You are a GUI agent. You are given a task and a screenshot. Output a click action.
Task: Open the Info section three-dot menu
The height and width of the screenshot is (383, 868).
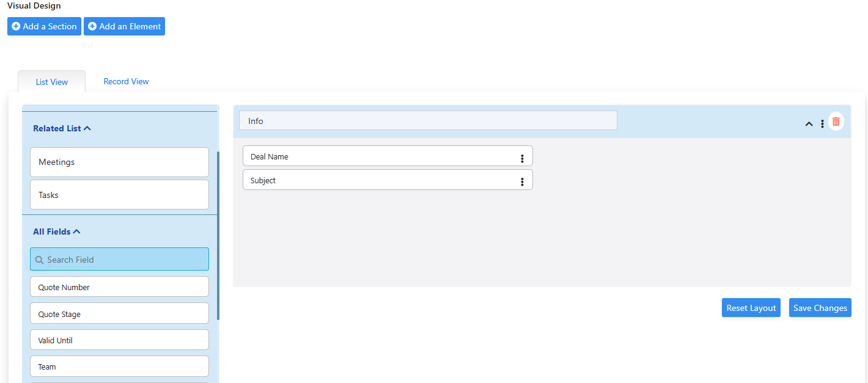[822, 124]
